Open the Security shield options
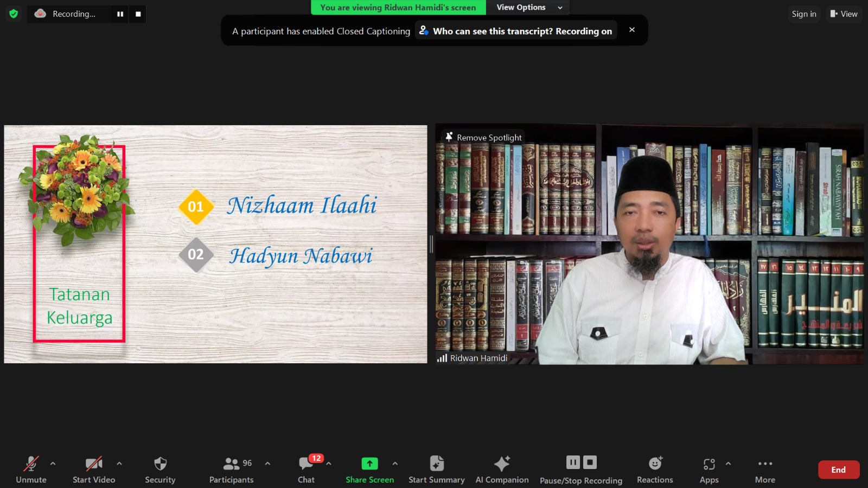The width and height of the screenshot is (868, 488). point(160,470)
